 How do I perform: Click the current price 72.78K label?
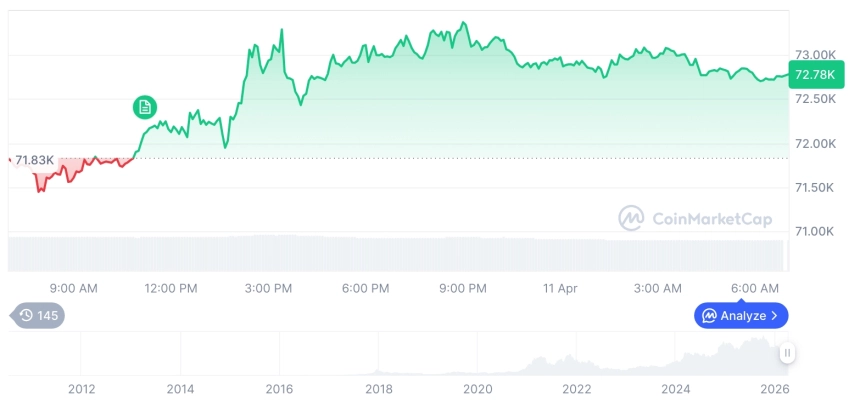pyautogui.click(x=812, y=74)
